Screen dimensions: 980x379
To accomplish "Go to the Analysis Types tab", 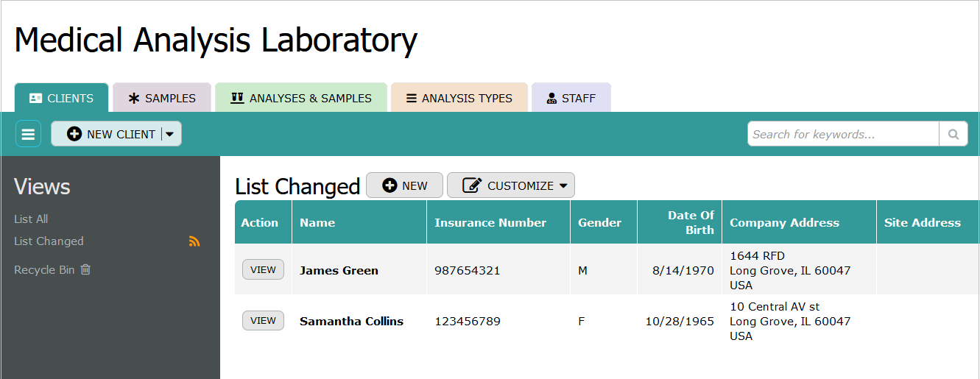I will coord(459,98).
